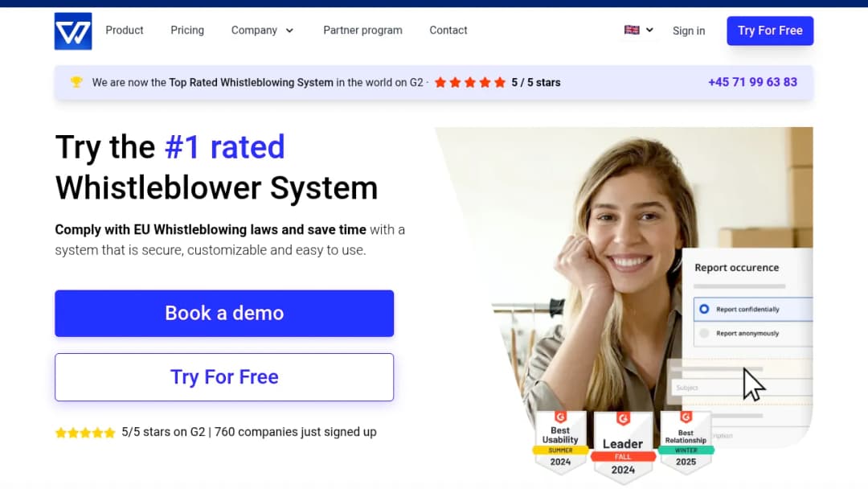Click the Best Usability Summer 2024 badge
The height and width of the screenshot is (489, 868).
[560, 442]
